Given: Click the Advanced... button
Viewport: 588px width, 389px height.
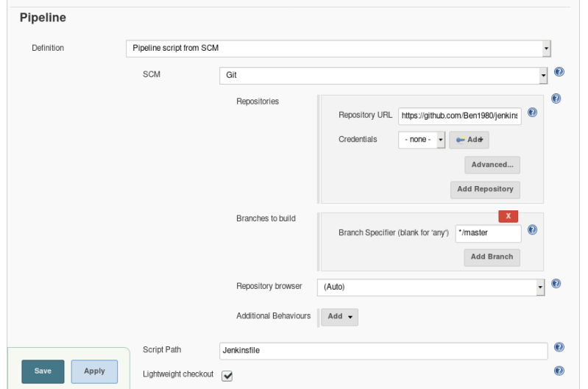Looking at the screenshot, I should (x=492, y=165).
